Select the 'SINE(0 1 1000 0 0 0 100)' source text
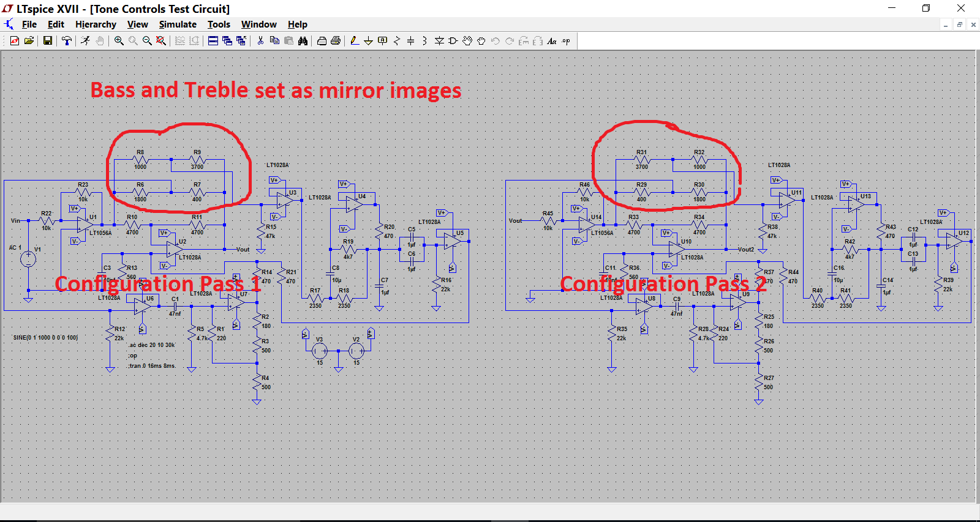980x522 pixels. tap(45, 338)
